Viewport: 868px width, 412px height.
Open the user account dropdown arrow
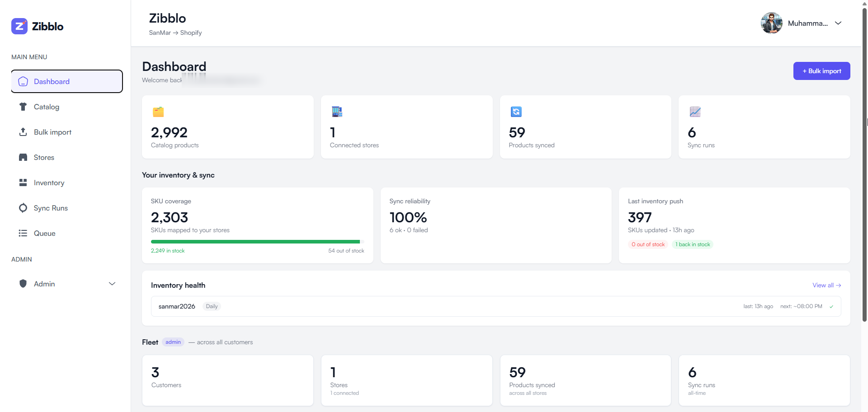838,23
